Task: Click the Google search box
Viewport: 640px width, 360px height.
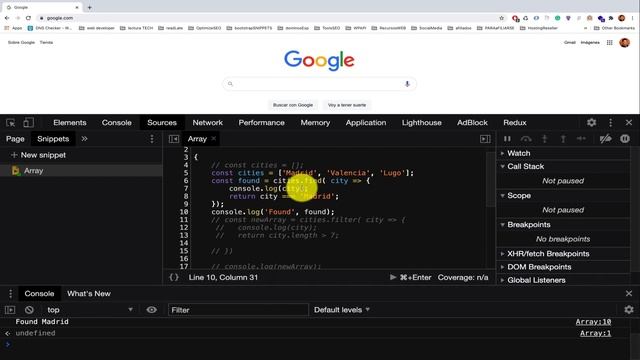Action: click(319, 84)
